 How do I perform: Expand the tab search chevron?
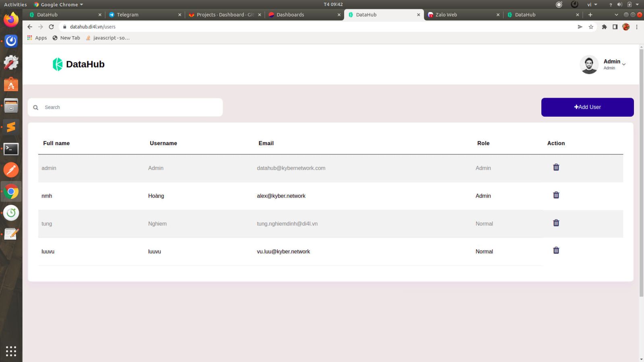616,15
